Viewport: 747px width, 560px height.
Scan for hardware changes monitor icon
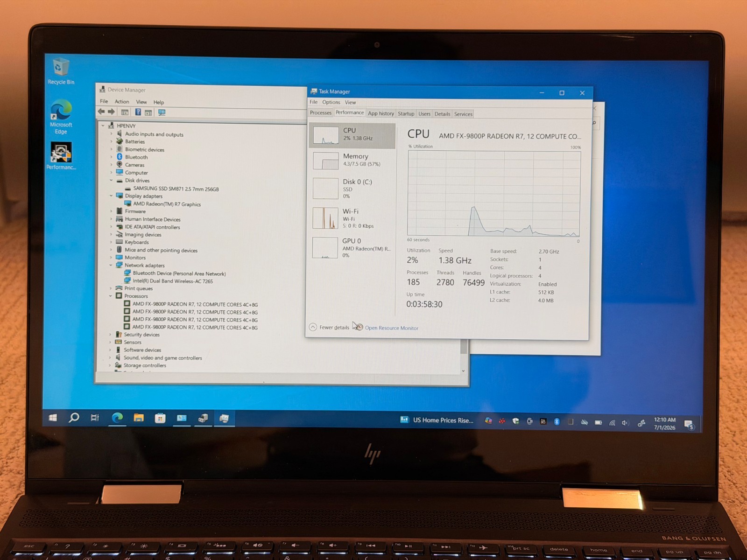tap(162, 112)
